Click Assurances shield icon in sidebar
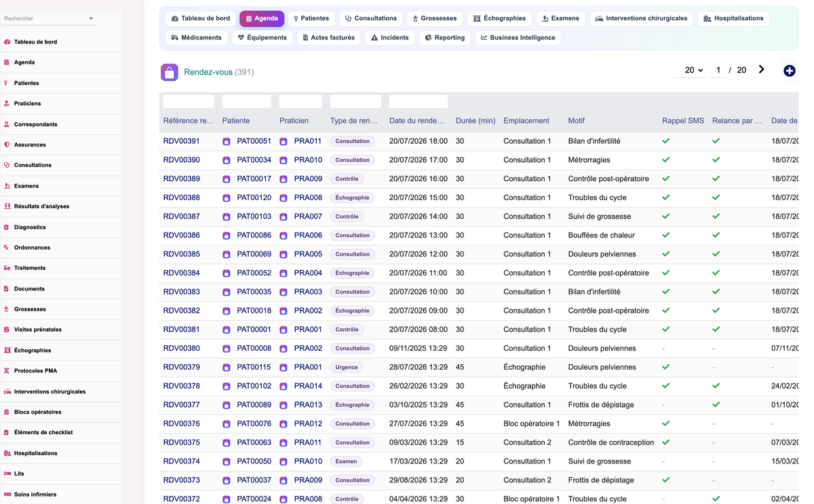The height and width of the screenshot is (504, 814). point(7,144)
